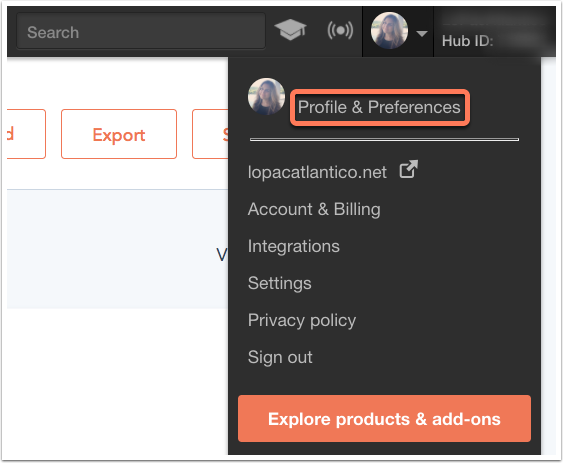
Task: View the Privacy policy
Action: (x=302, y=320)
